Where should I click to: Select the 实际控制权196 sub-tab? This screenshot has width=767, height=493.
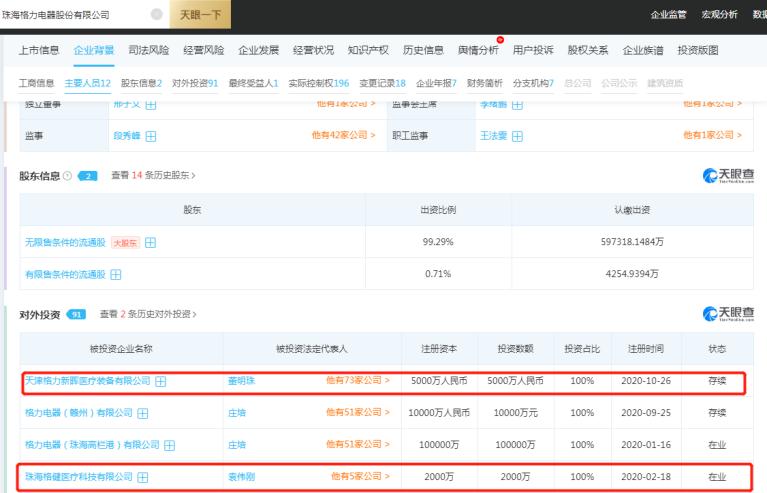(318, 83)
